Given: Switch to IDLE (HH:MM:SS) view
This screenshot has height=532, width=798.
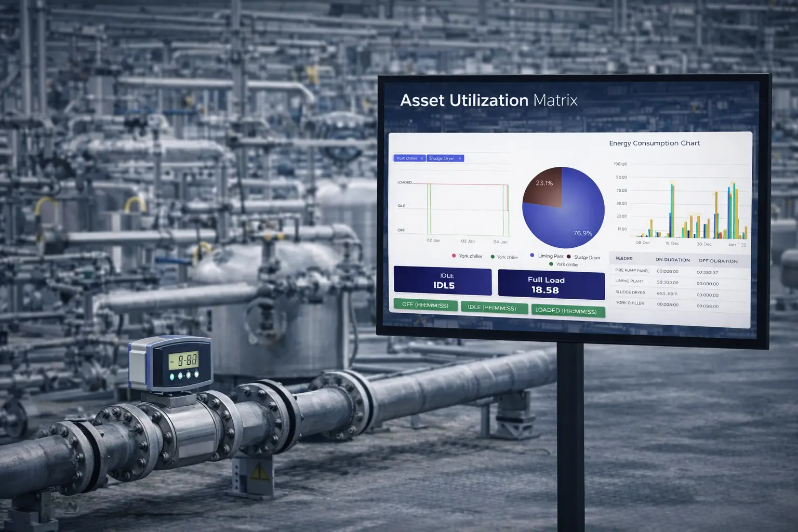Looking at the screenshot, I should (491, 308).
